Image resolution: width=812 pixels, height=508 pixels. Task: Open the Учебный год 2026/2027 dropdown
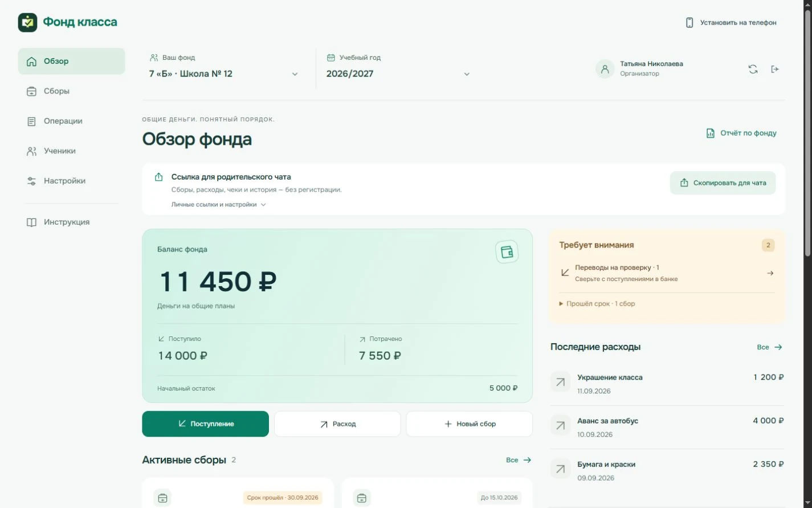tap(398, 74)
